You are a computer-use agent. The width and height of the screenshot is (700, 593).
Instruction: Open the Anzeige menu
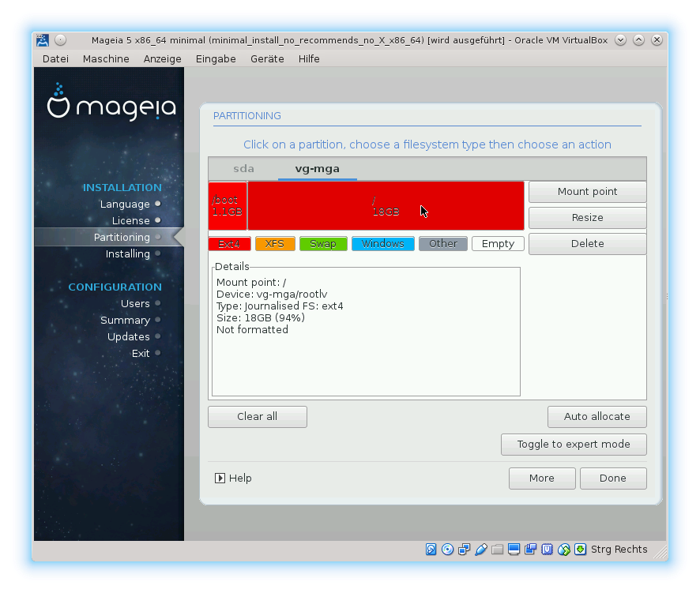(x=163, y=59)
